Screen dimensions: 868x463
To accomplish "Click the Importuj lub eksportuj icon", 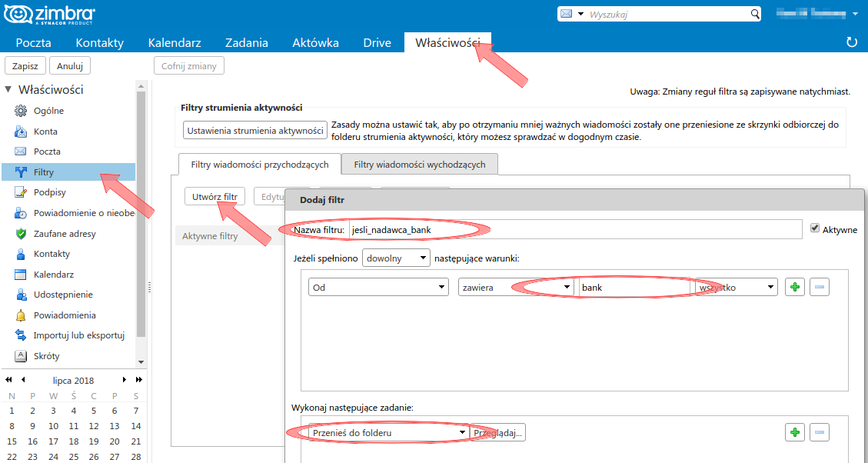I will tap(21, 335).
